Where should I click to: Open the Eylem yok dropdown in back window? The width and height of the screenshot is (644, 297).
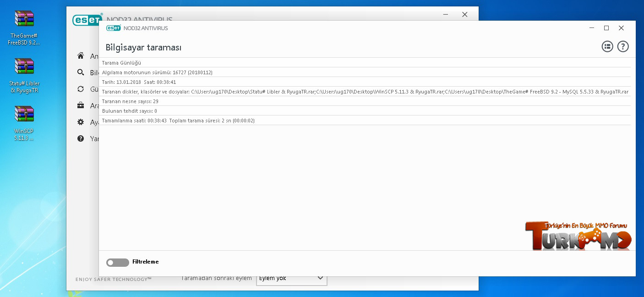(292, 278)
